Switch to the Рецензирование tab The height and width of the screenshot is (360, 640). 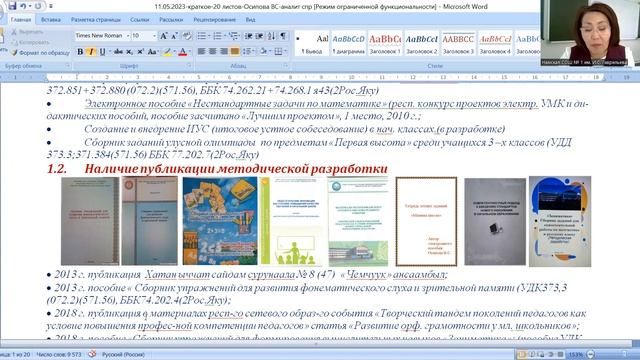215,20
